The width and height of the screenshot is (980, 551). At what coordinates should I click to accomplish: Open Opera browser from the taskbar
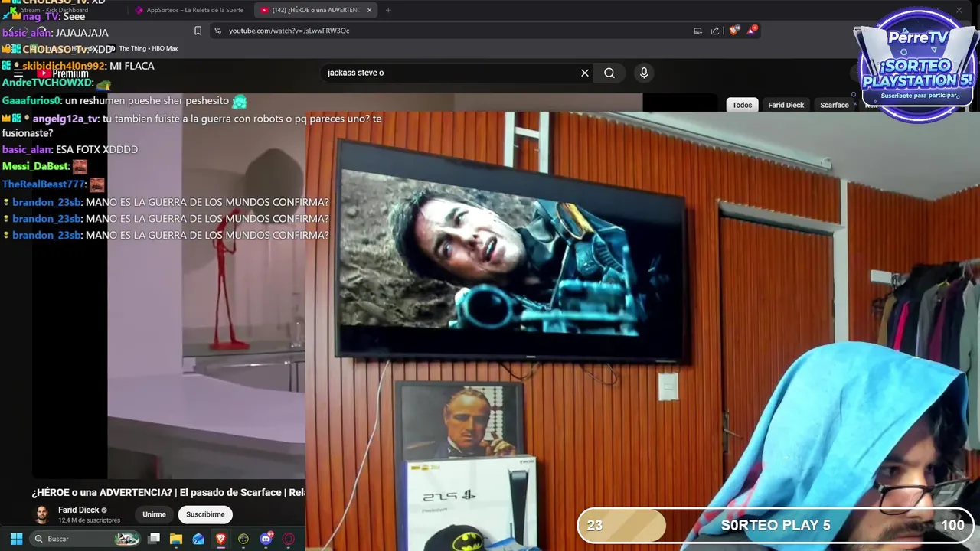pos(289,539)
